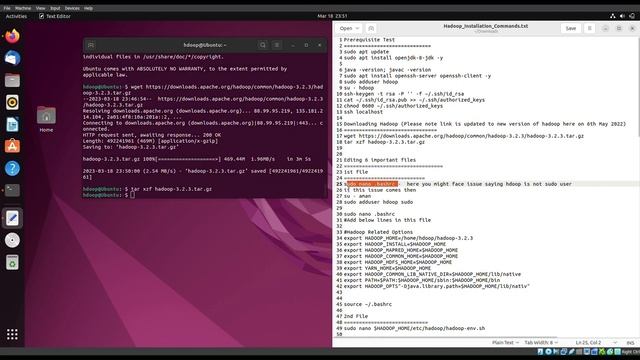Image resolution: width=640 pixels, height=360 pixels.
Task: Click line 18 'tar xzf hadoop-3.2.3.tar.gz'
Action: [384, 142]
